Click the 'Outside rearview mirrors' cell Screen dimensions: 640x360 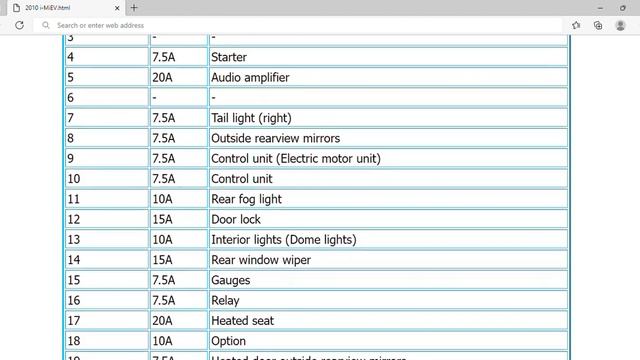click(388, 138)
